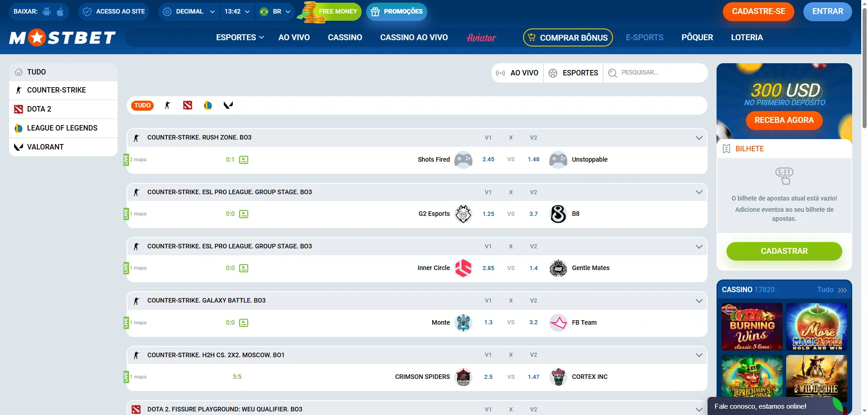
Task: Select the Valorant filter icon
Action: click(228, 105)
